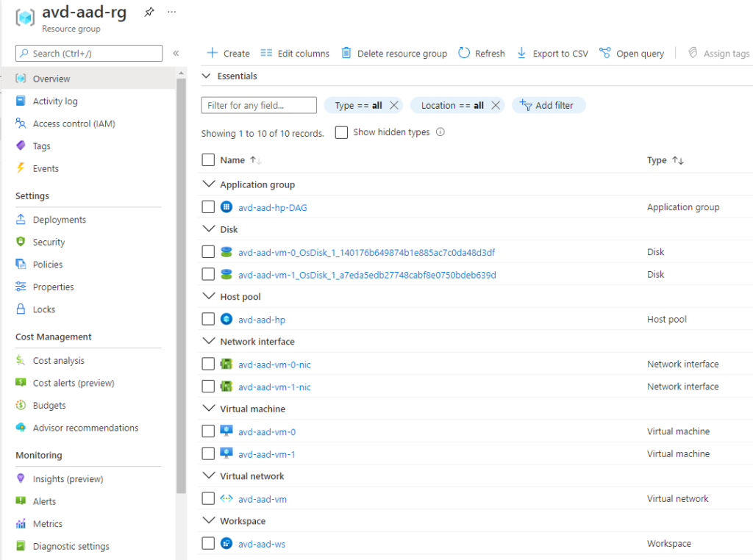Click the Add filter button

[549, 105]
